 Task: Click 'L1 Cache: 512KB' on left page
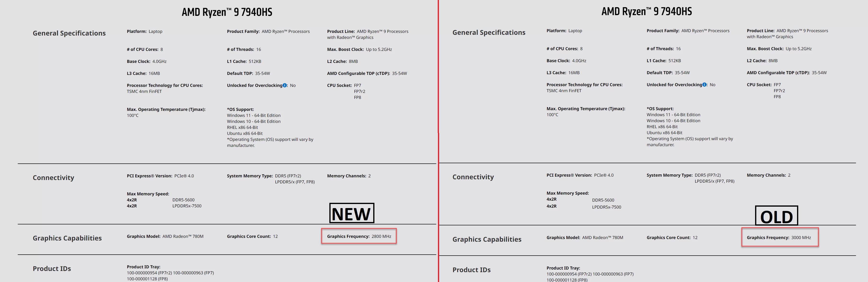click(244, 61)
